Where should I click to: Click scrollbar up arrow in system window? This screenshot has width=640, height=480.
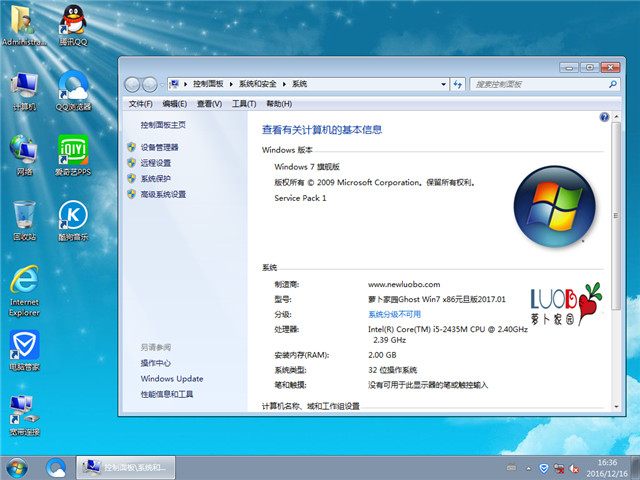pos(616,117)
